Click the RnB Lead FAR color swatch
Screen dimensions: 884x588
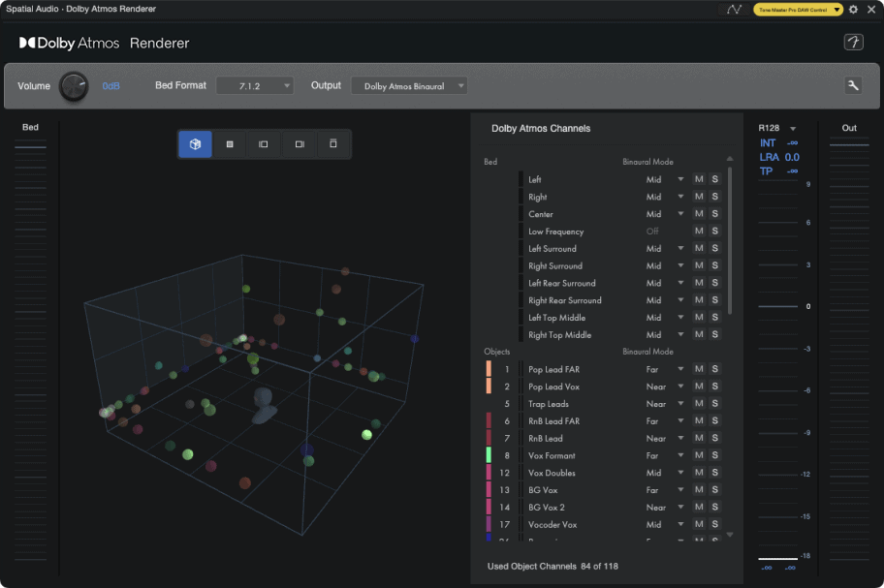pyautogui.click(x=489, y=421)
